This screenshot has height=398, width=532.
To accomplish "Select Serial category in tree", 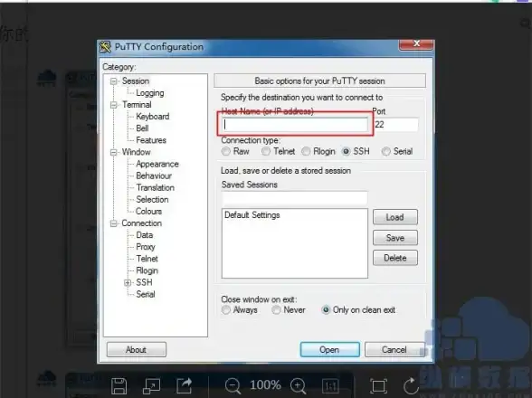I will tap(146, 295).
